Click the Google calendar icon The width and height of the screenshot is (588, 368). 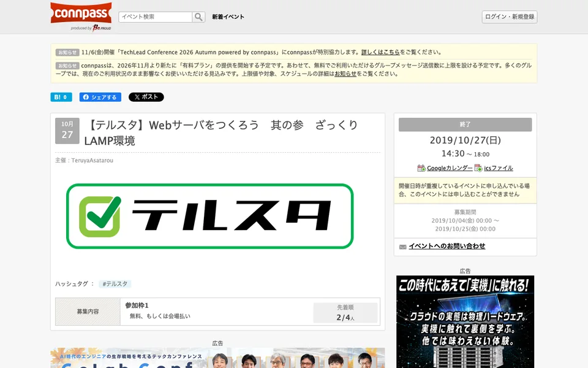pyautogui.click(x=421, y=168)
